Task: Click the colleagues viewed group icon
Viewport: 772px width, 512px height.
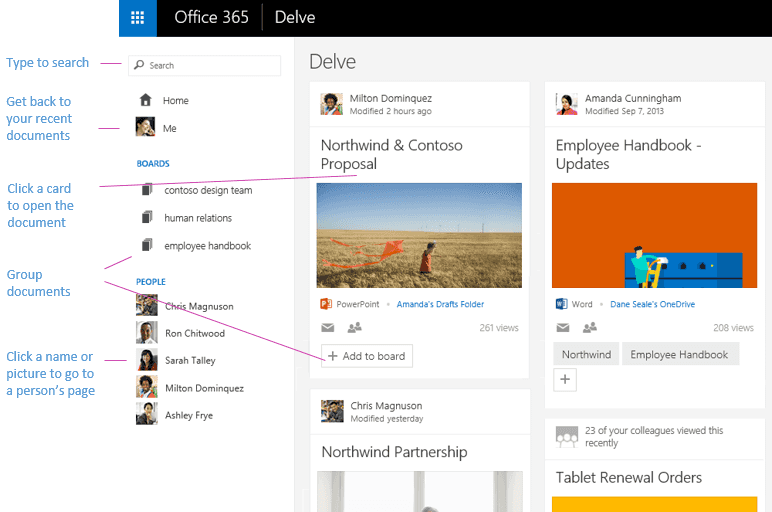Action: 567,436
